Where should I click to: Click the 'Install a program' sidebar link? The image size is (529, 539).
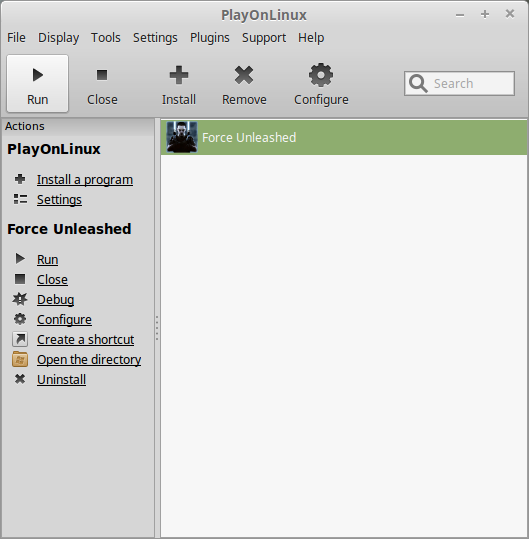85,180
